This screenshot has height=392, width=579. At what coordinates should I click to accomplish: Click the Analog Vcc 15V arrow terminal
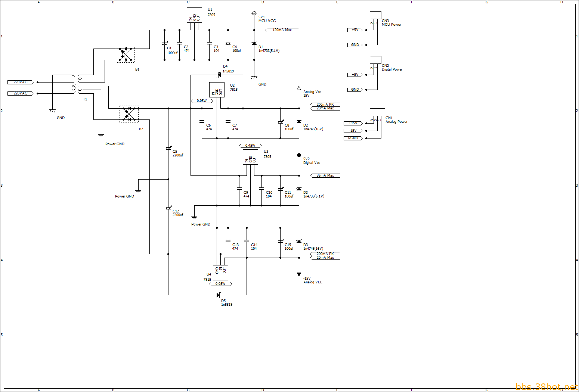[x=299, y=88]
